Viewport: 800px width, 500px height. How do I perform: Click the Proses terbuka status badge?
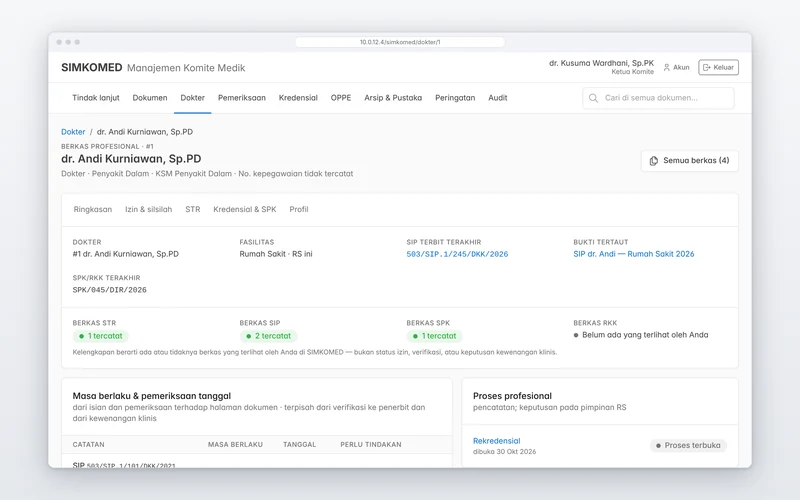688,445
